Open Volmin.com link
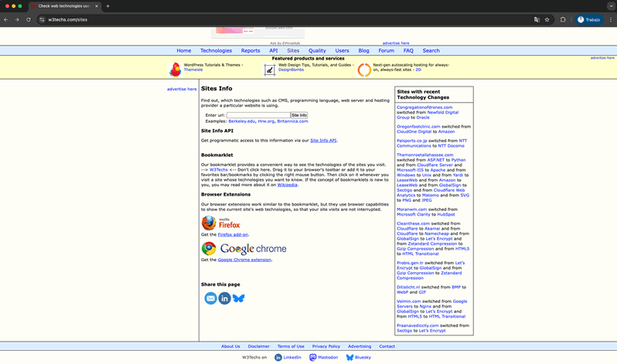The image size is (617, 364). coord(409,301)
